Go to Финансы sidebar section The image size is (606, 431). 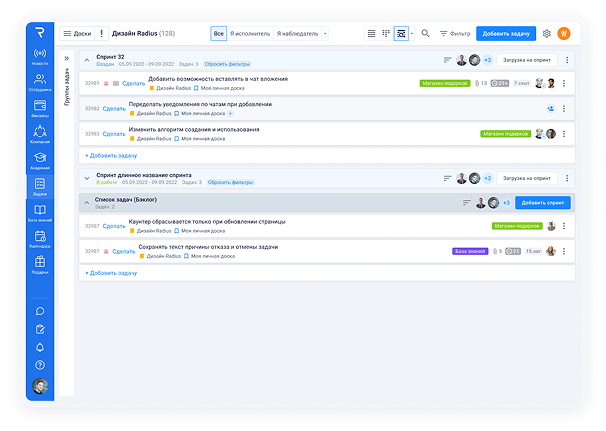pos(40,107)
